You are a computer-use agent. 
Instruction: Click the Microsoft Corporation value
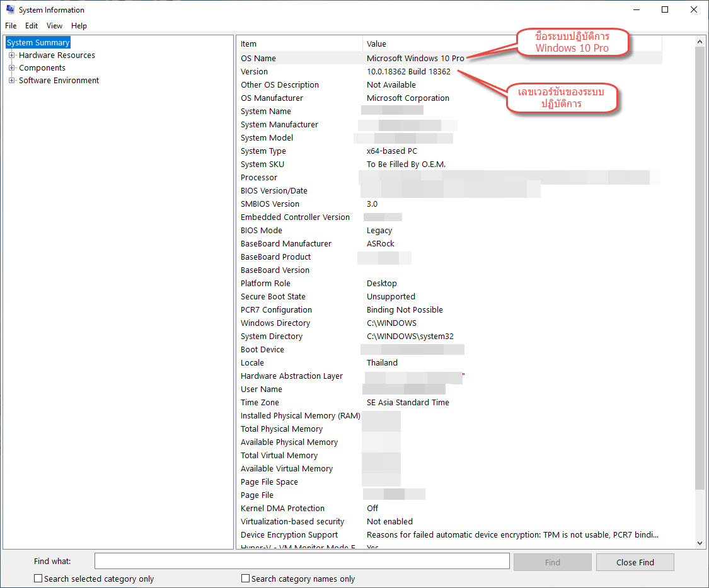click(x=408, y=98)
